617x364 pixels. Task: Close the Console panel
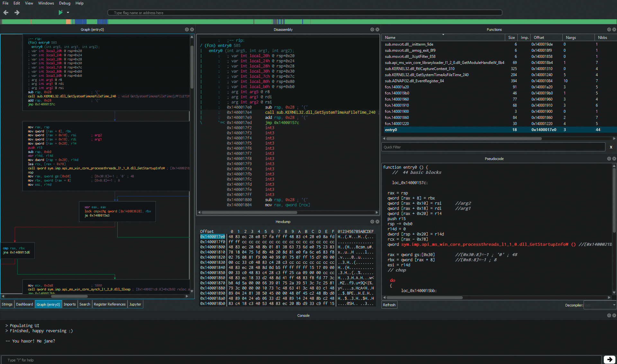[x=614, y=315]
